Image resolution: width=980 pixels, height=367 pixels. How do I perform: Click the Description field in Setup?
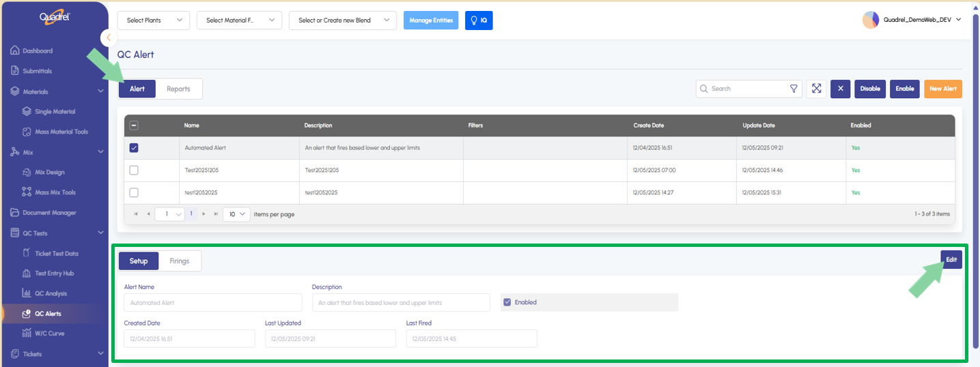pyautogui.click(x=401, y=302)
